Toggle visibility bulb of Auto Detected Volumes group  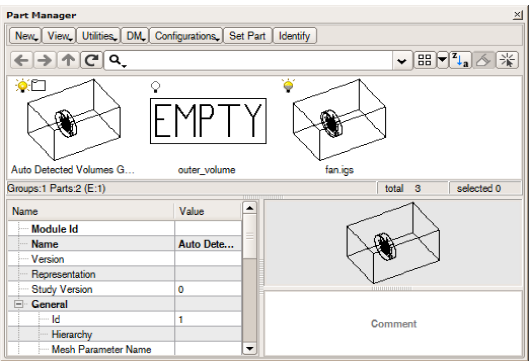coord(22,85)
